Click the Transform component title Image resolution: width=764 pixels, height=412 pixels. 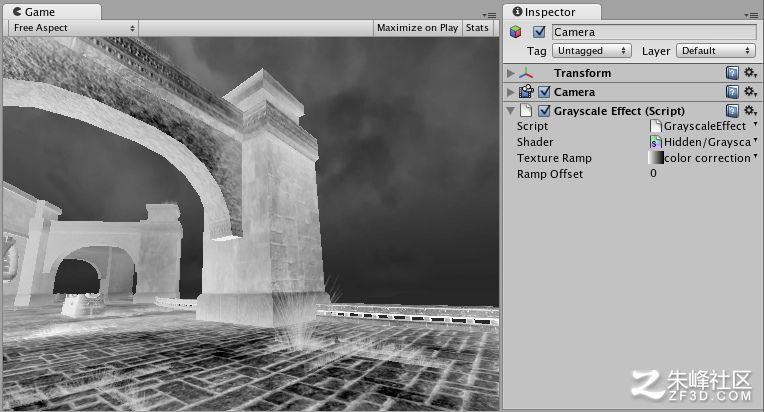point(582,73)
